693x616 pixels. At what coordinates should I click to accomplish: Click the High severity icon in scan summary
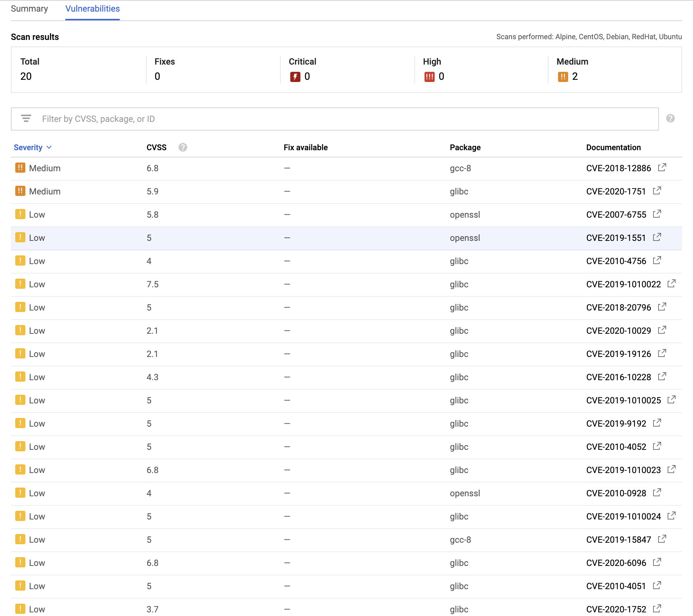point(430,77)
